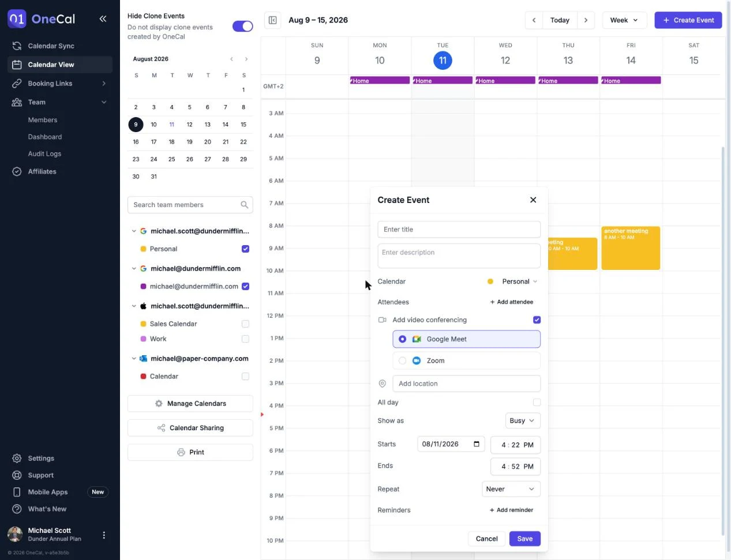The width and height of the screenshot is (731, 560).
Task: Click the Enter title field
Action: (x=459, y=230)
